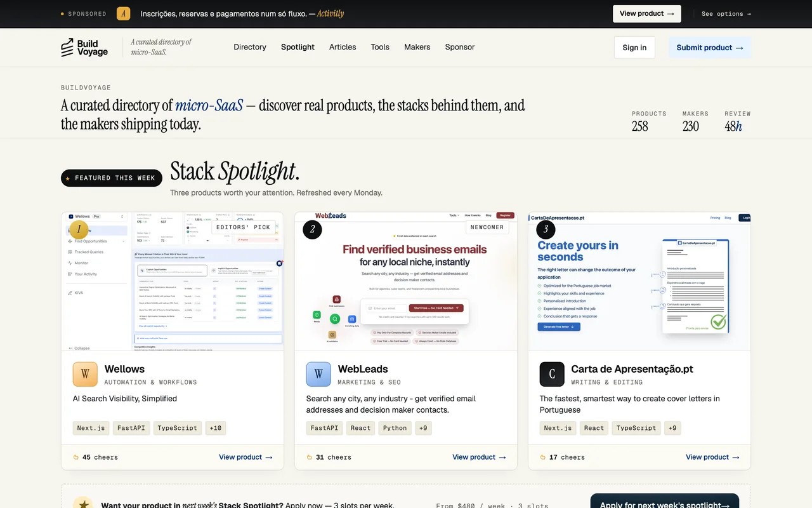Click the Next.js tag on Wellows card
812x508 pixels.
(x=91, y=428)
